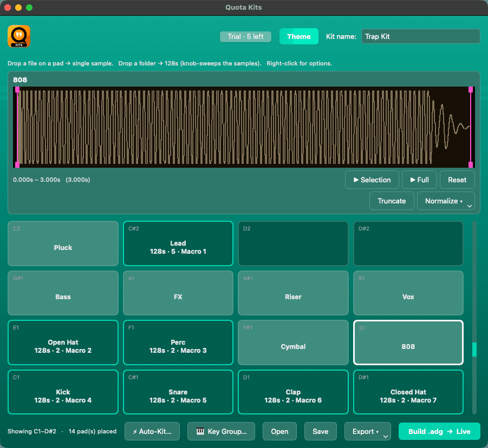Open the Auto-Kit dialog

[x=152, y=431]
